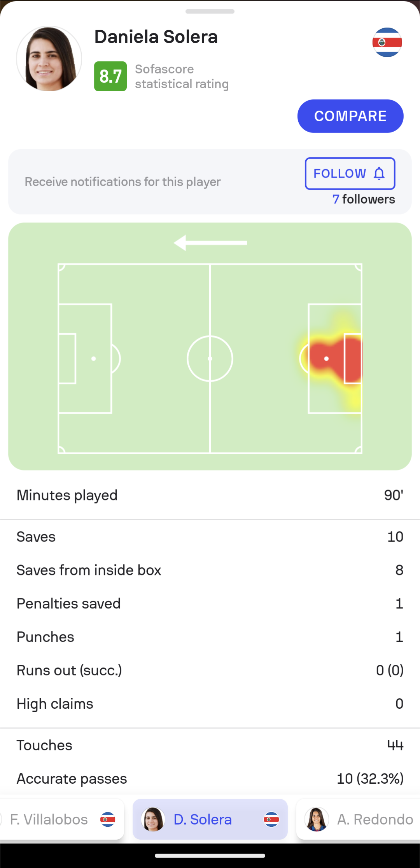Tap the flag icon on F. Villalobos tab
Screen dimensions: 420x868
click(108, 819)
